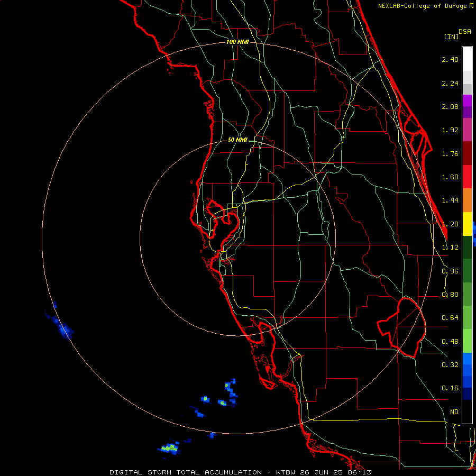Select the 2.40 legend value
Image resolution: width=476 pixels, height=476 pixels.
click(450, 59)
